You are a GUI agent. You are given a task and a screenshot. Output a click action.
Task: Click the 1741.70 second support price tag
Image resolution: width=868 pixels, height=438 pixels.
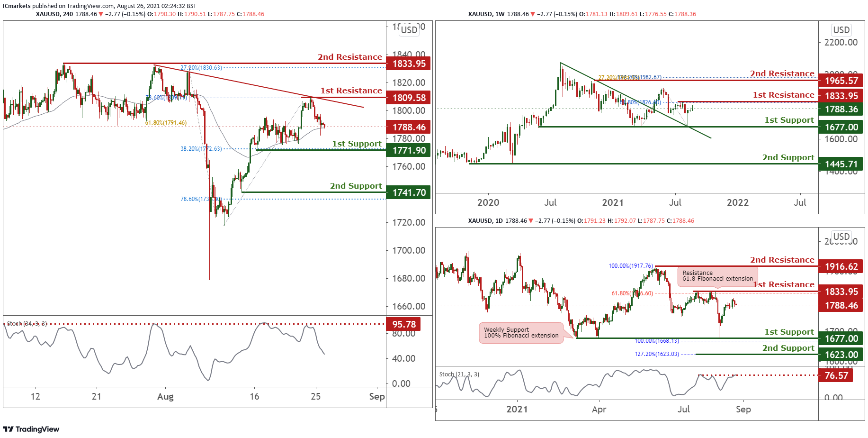coord(408,192)
